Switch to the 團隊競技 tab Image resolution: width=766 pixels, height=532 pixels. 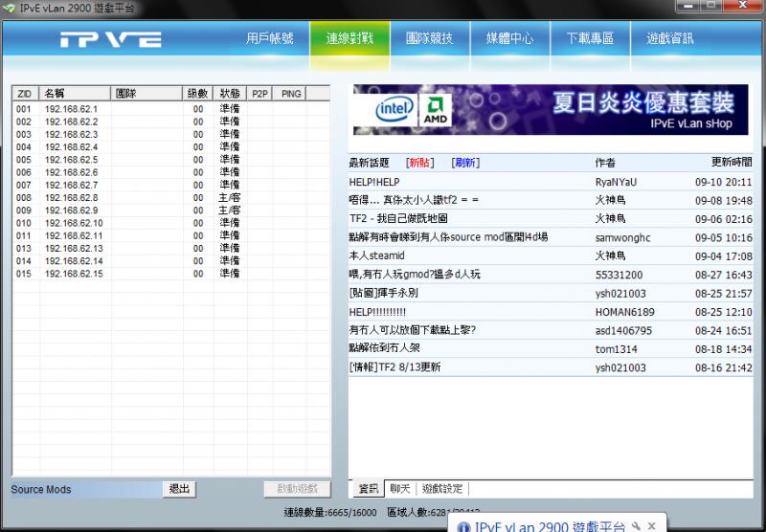tap(429, 39)
